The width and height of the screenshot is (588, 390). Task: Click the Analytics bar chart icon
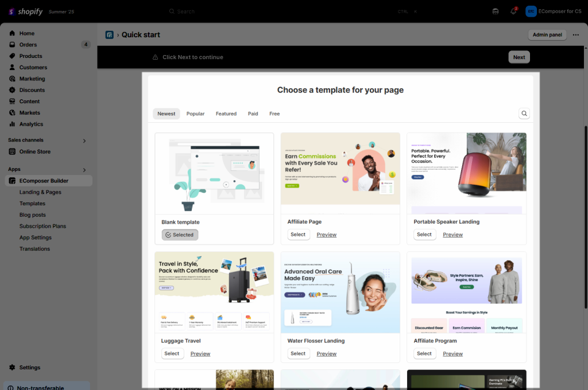(12, 124)
